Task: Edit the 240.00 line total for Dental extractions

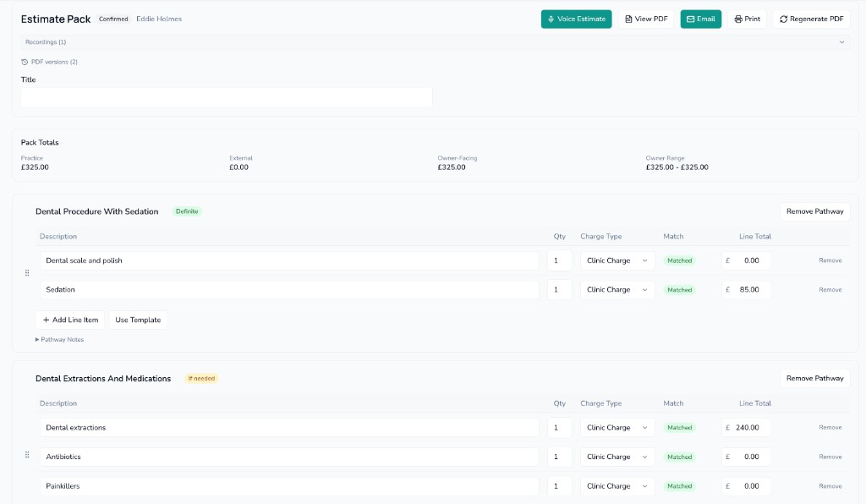Action: 746,428
